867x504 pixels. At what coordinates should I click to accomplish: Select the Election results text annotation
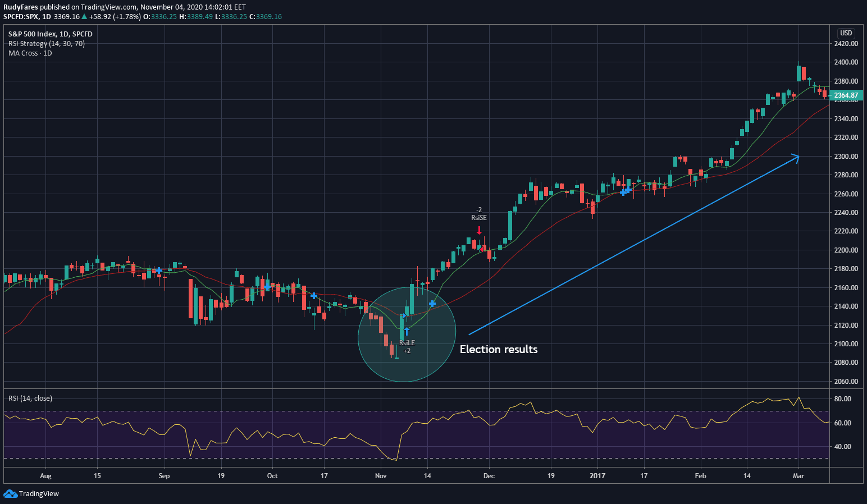click(x=499, y=349)
